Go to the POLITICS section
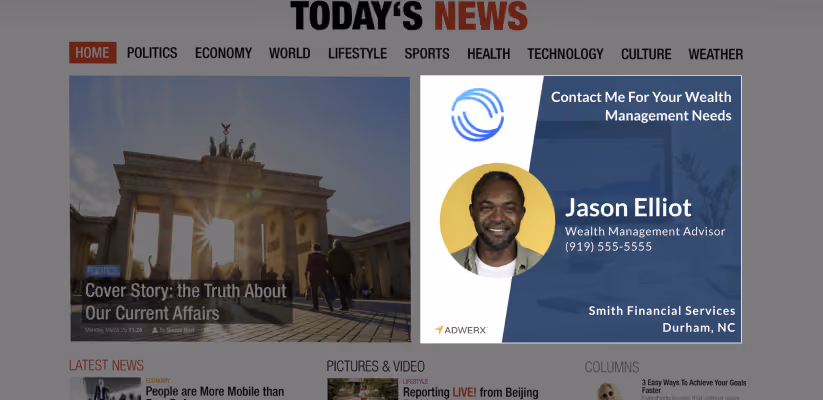Image resolution: width=823 pixels, height=400 pixels. pyautogui.click(x=152, y=53)
